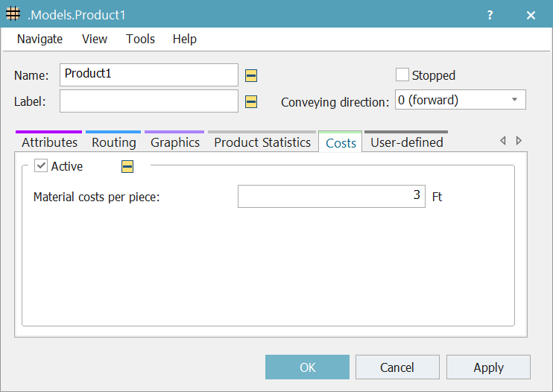The image size is (553, 392).
Task: Open the Conveying direction dropdown
Action: [x=459, y=100]
